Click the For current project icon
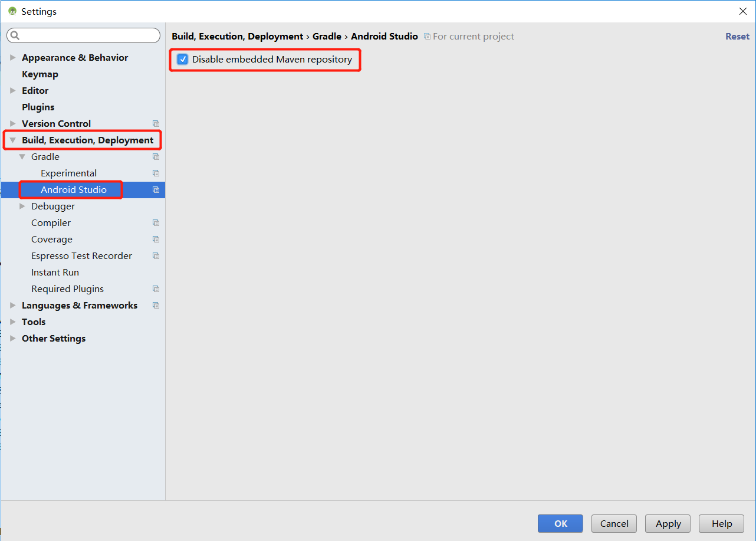756x541 pixels. point(427,37)
